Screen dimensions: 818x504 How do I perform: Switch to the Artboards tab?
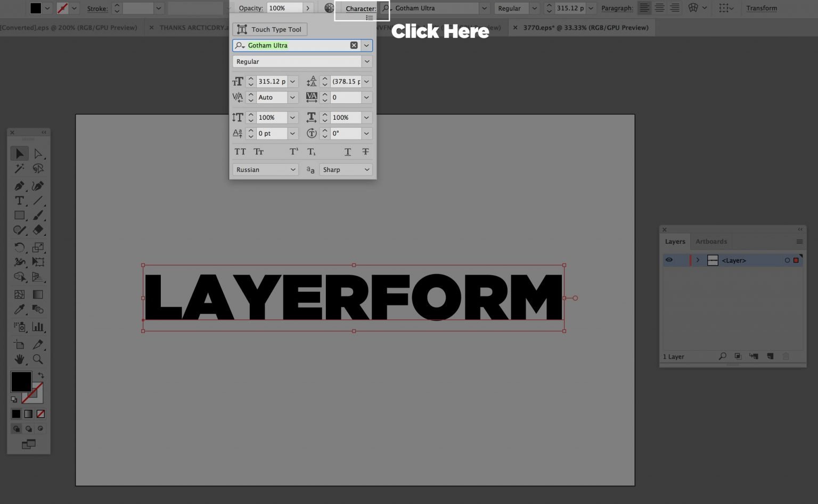(x=711, y=242)
